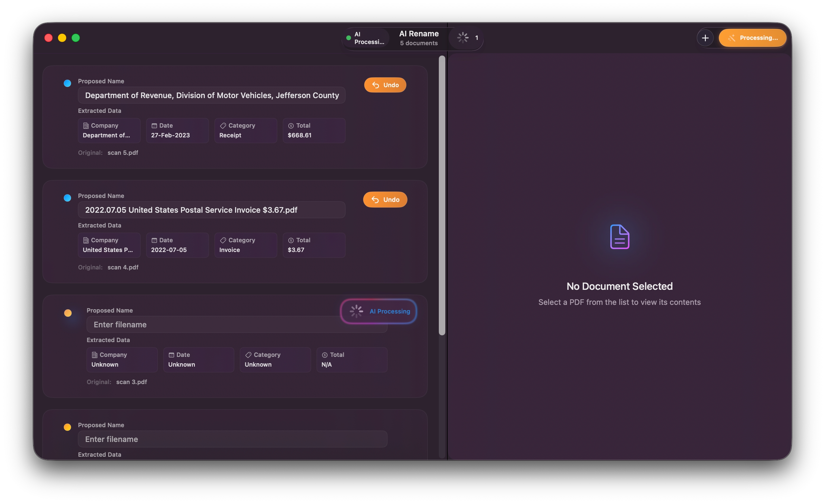This screenshot has width=825, height=504.
Task: Click the Company building icon in scan 5.pdf card
Action: tap(86, 126)
